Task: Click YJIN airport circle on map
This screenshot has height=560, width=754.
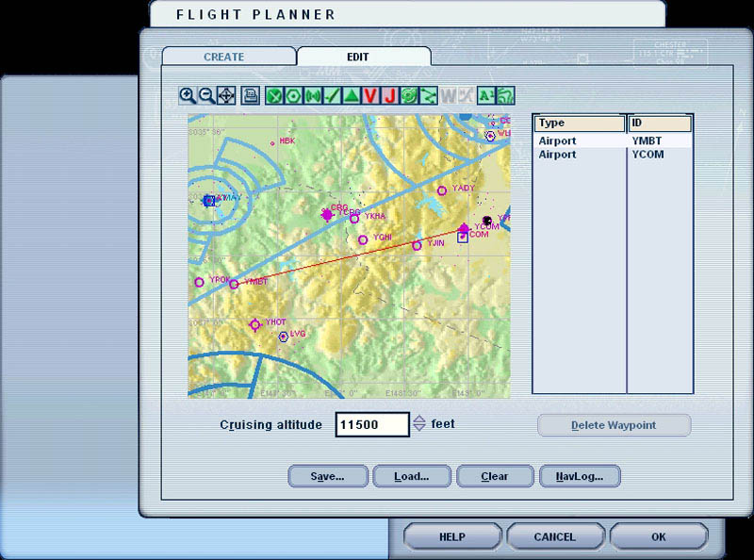Action: (x=417, y=246)
